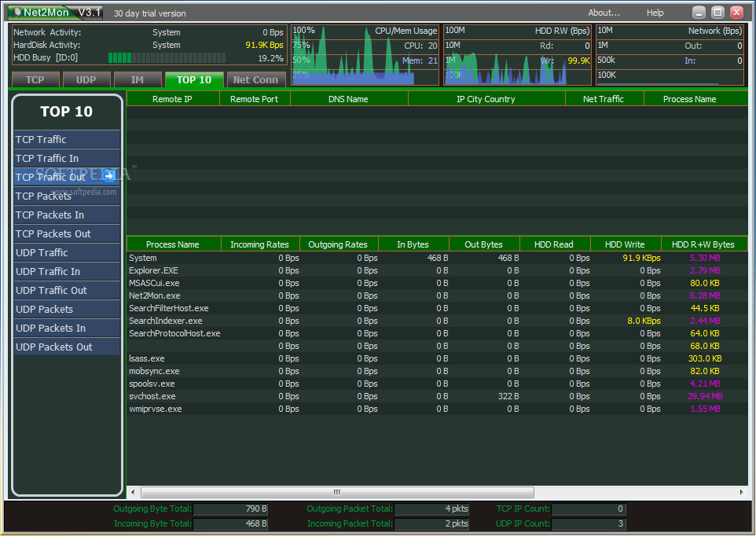Open the About menu
The height and width of the screenshot is (536, 756).
coord(604,13)
